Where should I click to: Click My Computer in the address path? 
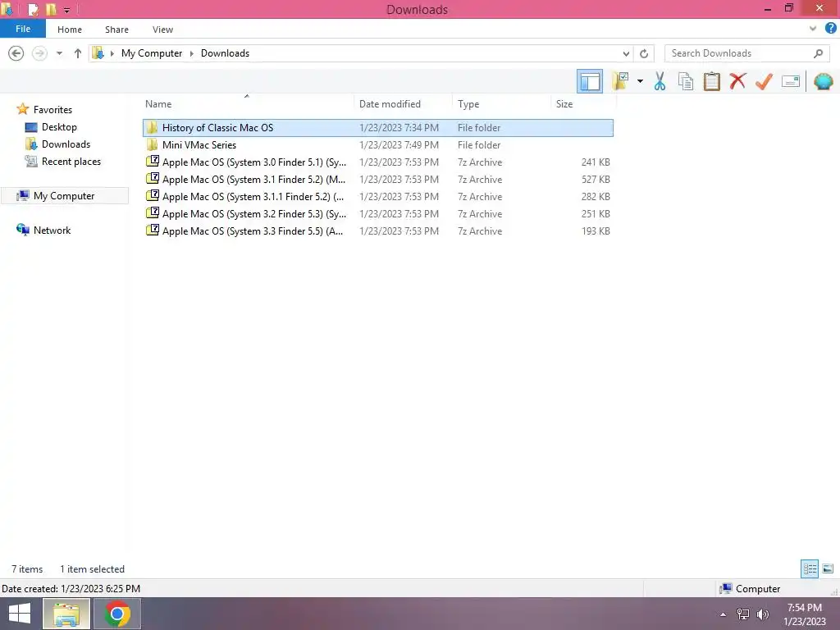point(152,53)
